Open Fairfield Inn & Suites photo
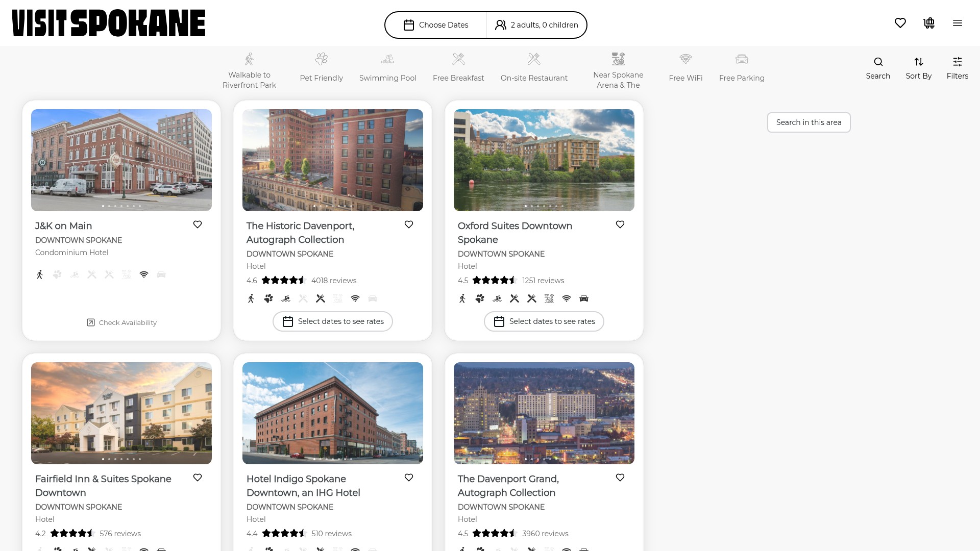This screenshot has height=551, width=980. pyautogui.click(x=121, y=413)
